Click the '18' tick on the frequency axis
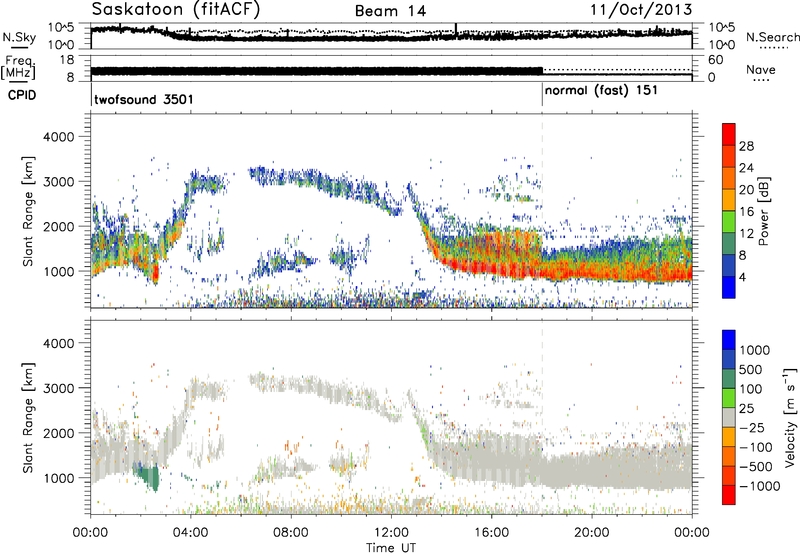The height and width of the screenshot is (554, 800). pos(67,59)
